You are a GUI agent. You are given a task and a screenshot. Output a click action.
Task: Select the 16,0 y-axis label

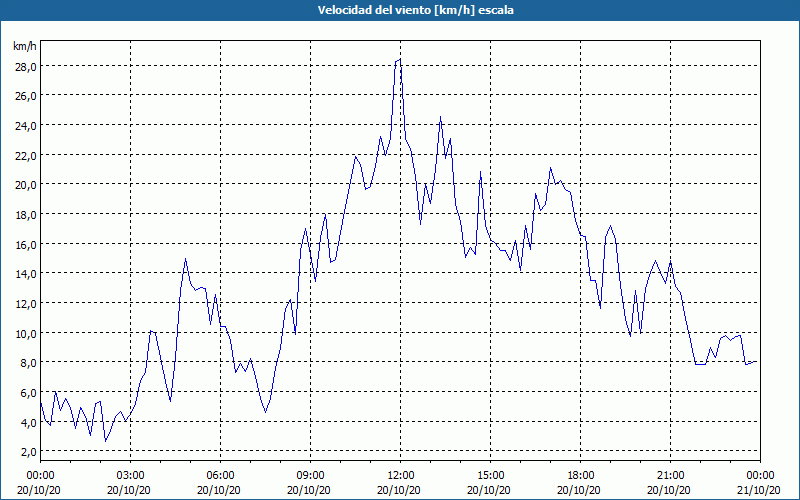tap(24, 244)
